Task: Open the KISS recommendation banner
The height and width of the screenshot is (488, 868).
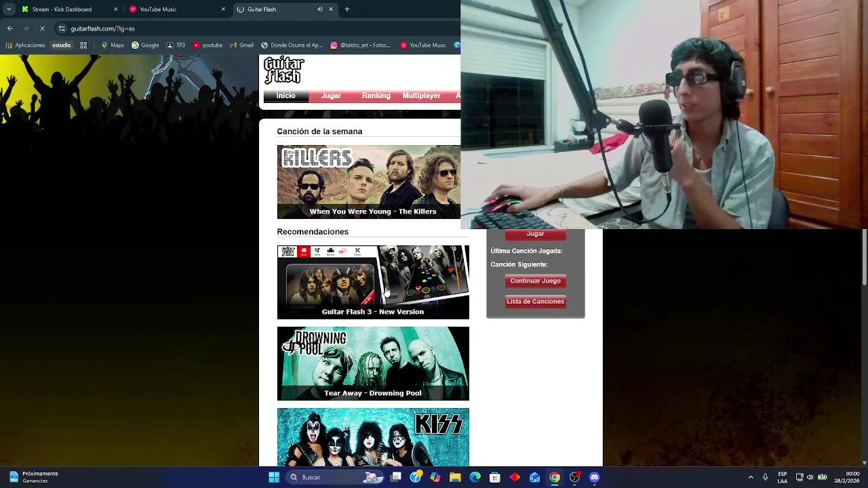Action: pyautogui.click(x=373, y=437)
